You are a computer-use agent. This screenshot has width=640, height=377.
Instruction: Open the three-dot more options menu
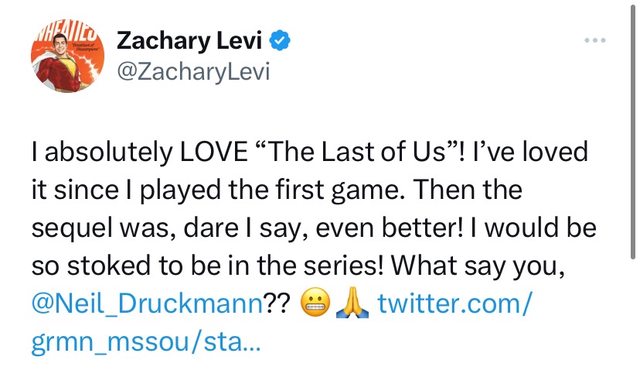click(x=595, y=40)
